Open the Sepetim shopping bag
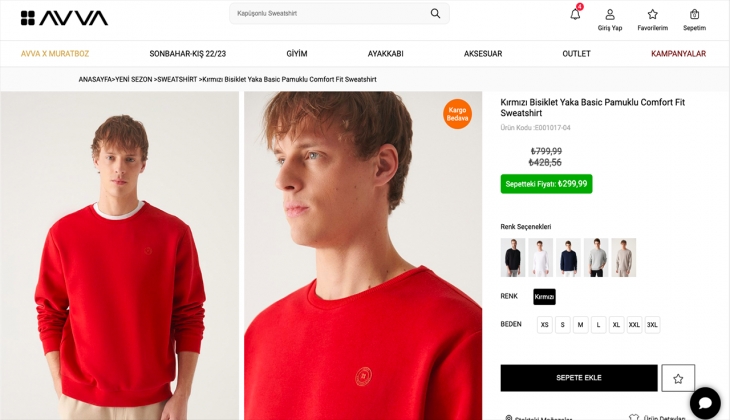730x420 pixels. point(694,19)
